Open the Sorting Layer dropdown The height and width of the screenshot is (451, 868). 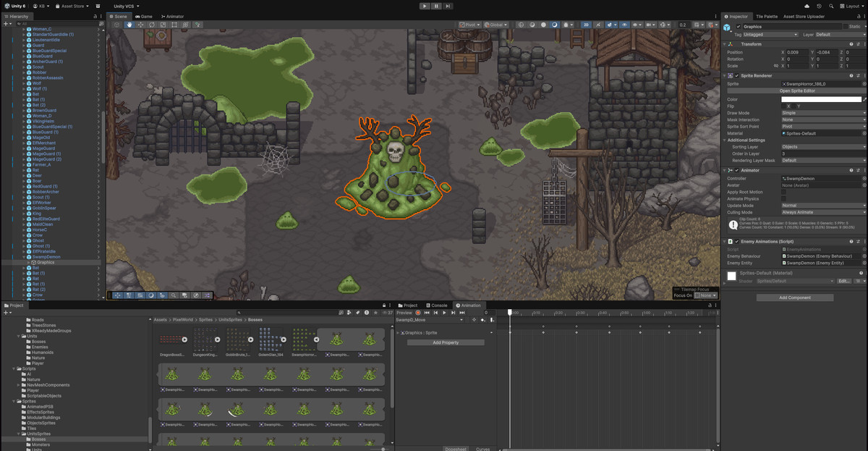point(823,147)
